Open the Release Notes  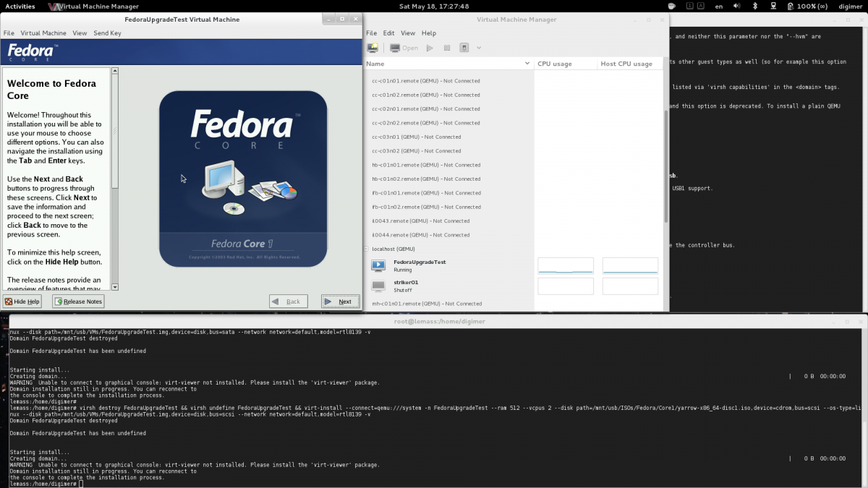[x=78, y=301]
